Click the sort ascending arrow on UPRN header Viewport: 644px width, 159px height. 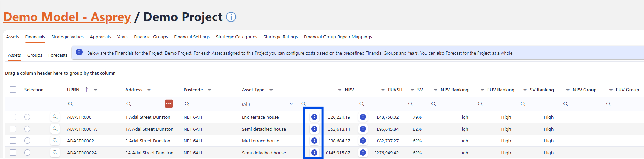pos(86,90)
